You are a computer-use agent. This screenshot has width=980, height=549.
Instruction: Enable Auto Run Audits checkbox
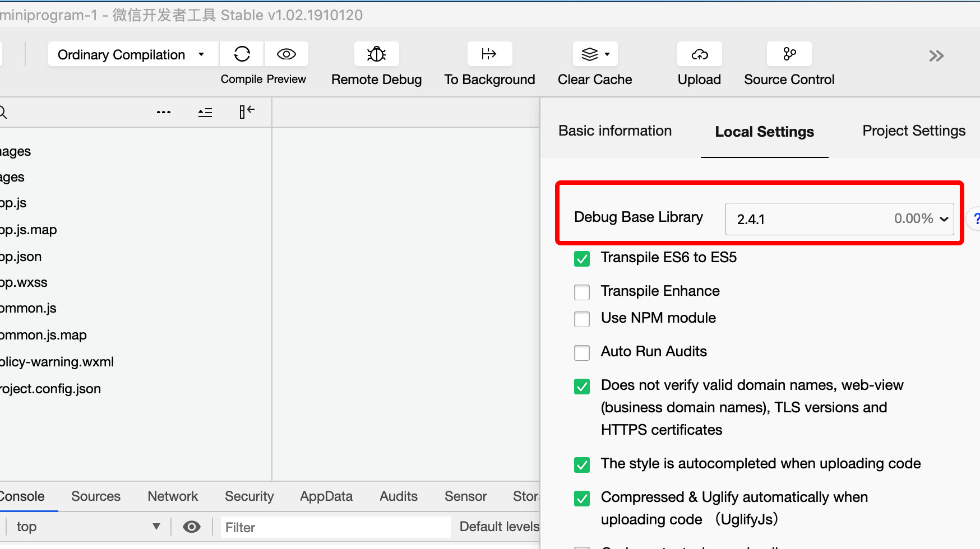click(x=582, y=352)
